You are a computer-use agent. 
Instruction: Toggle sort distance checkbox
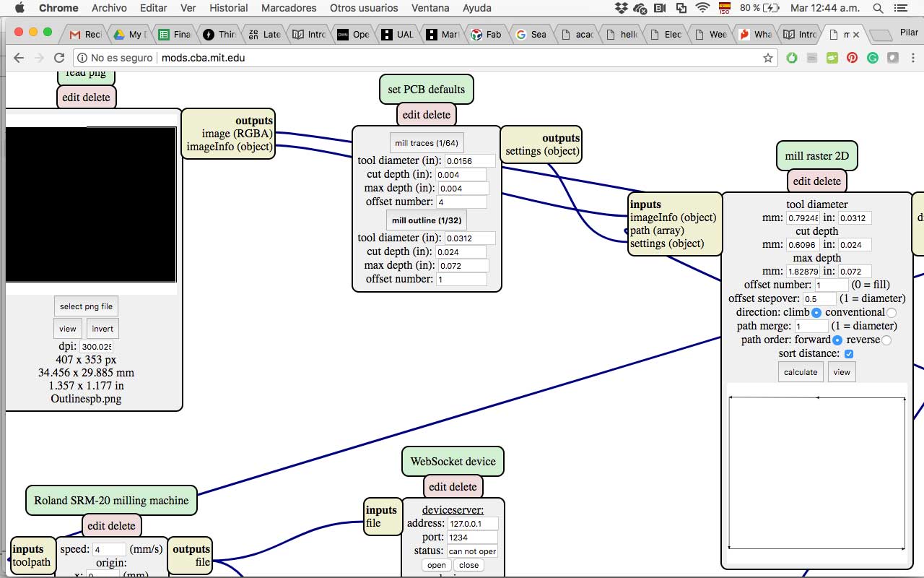[x=849, y=354]
